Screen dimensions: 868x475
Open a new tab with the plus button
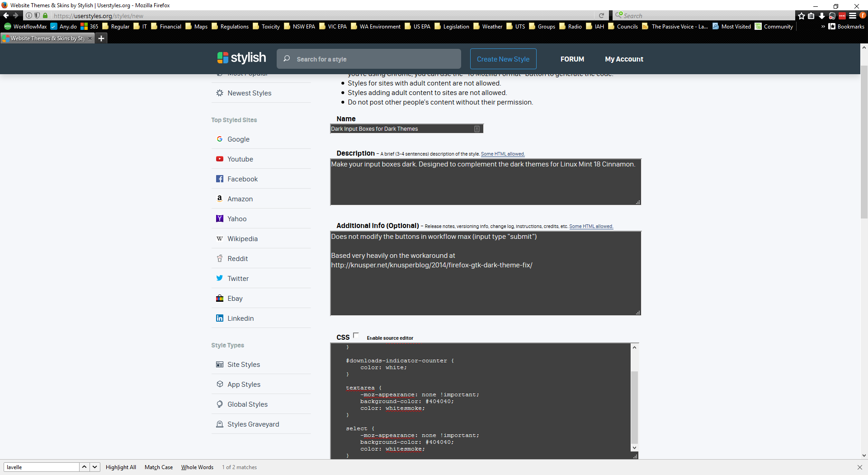[x=101, y=38]
